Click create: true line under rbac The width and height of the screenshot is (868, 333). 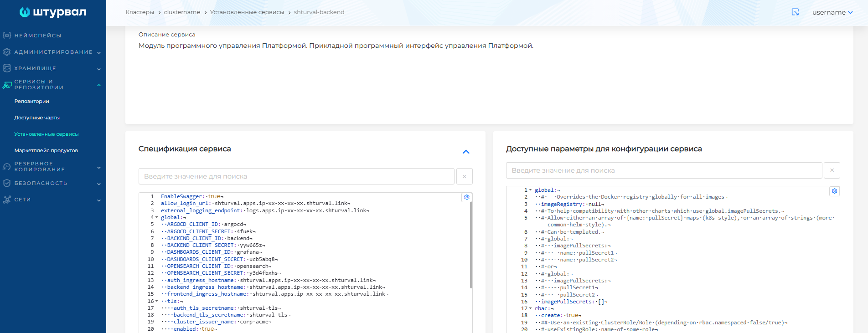coord(558,315)
